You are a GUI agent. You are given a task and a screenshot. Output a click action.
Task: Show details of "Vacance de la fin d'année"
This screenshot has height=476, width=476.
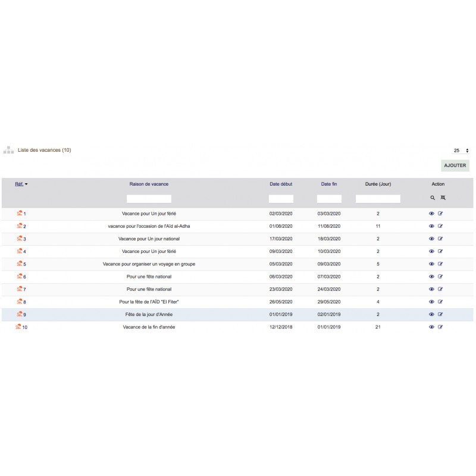pyautogui.click(x=433, y=327)
